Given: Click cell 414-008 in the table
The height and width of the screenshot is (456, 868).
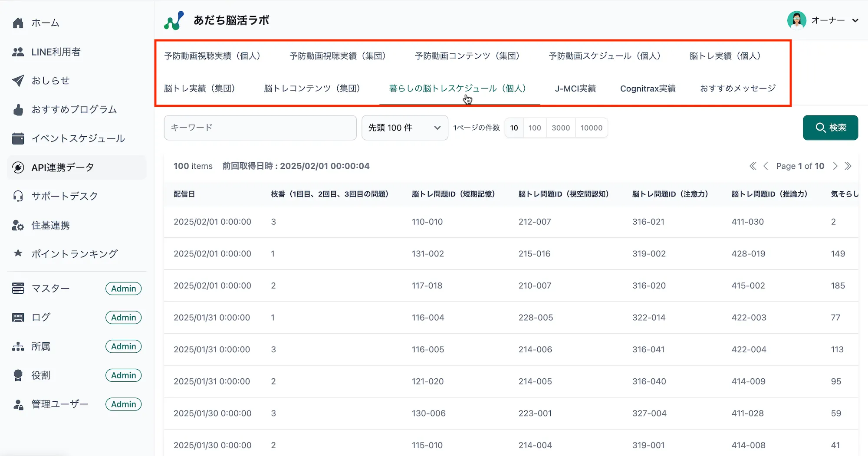Looking at the screenshot, I should pyautogui.click(x=748, y=445).
